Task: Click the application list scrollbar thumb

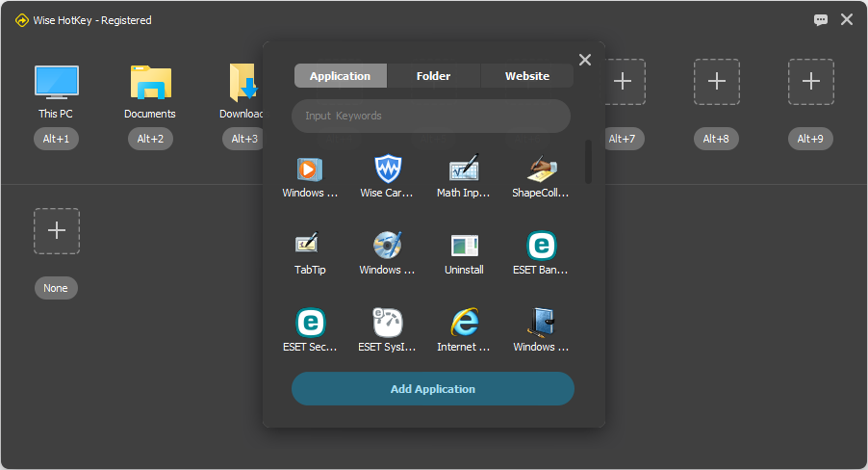Action: [588, 161]
